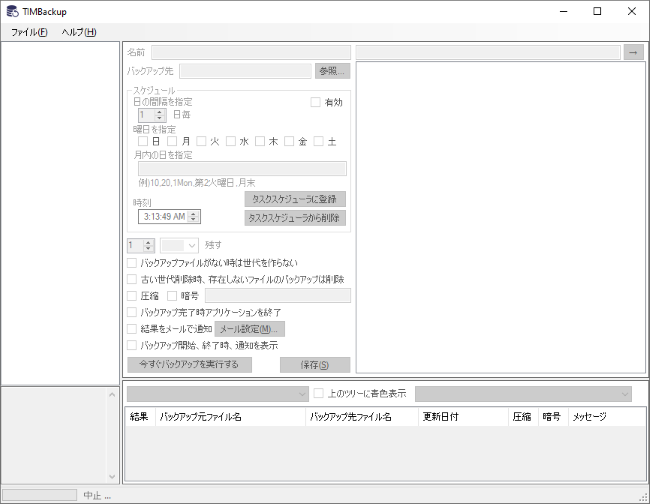This screenshot has width=650, height=504.
Task: Close the TIMBackup window
Action: [x=632, y=11]
